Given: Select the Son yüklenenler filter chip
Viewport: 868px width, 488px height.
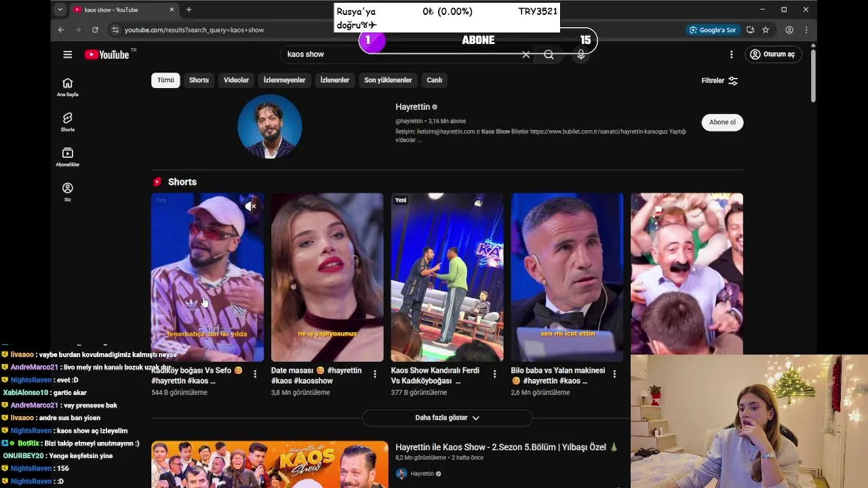Looking at the screenshot, I should pyautogui.click(x=388, y=80).
